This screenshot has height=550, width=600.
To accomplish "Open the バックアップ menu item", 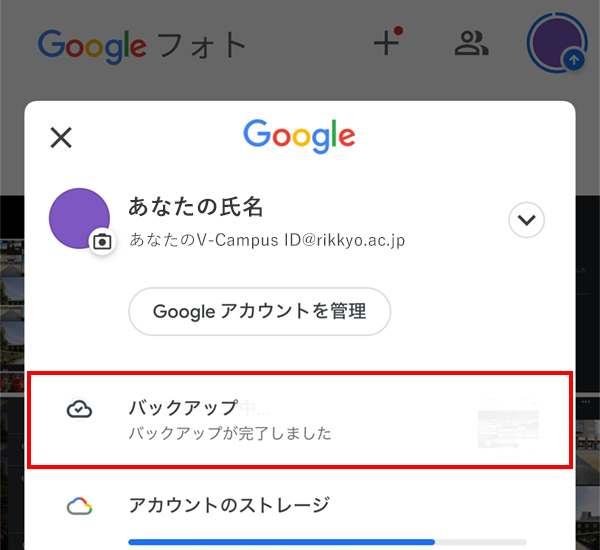I will coord(300,420).
